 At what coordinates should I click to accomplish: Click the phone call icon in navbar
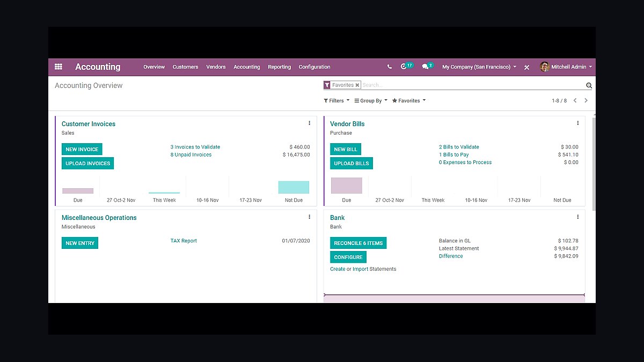click(390, 67)
